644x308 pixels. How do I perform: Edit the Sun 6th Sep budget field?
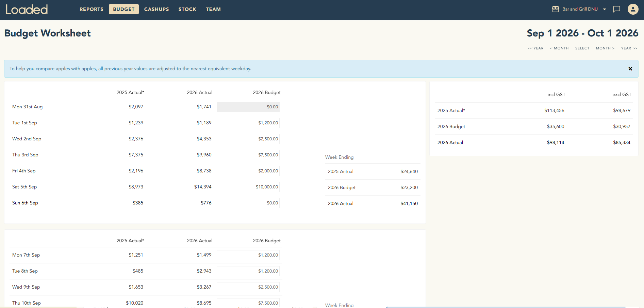[x=248, y=203]
